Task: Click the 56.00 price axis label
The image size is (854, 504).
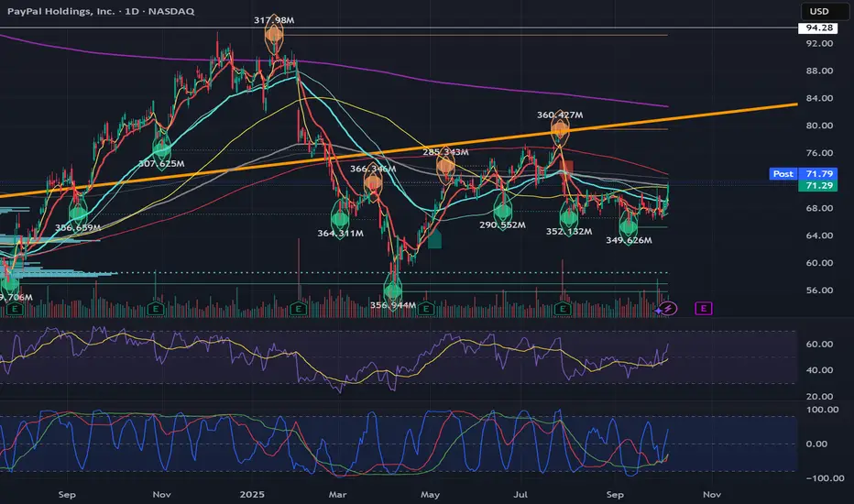Action: click(820, 290)
